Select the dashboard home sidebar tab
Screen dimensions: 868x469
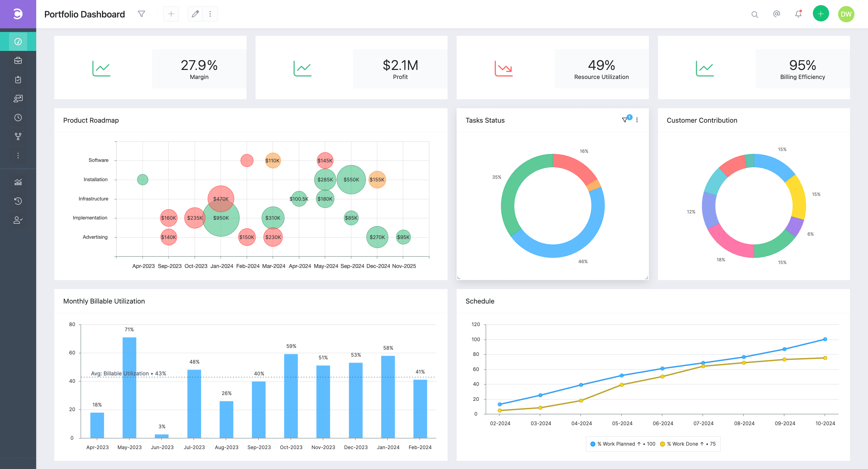pos(18,41)
